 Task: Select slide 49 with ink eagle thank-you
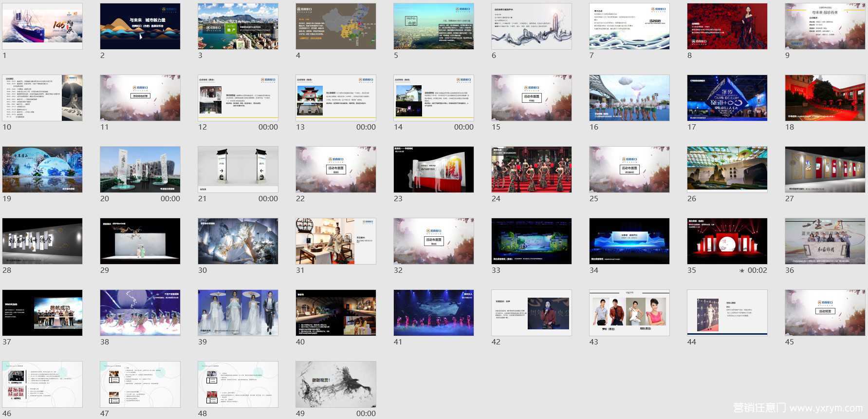click(x=336, y=384)
